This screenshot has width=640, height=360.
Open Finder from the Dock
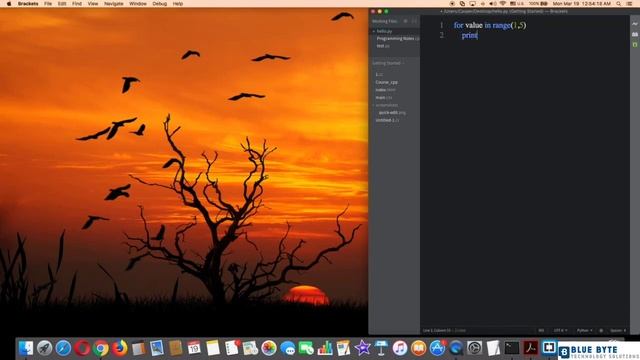tap(26, 348)
